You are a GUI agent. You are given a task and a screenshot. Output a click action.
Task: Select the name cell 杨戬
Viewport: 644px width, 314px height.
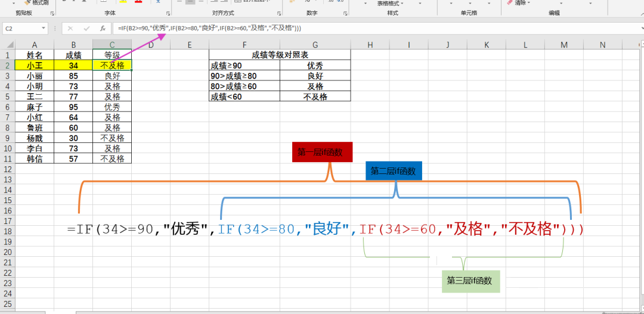tap(35, 138)
